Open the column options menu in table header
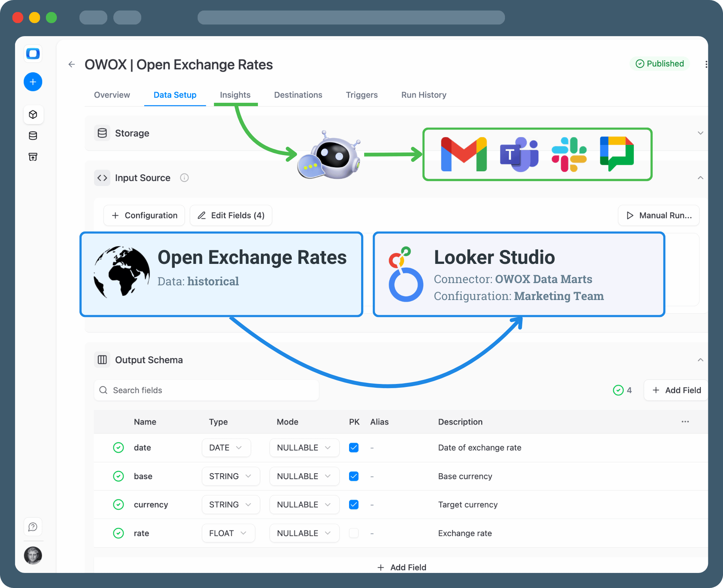 [x=685, y=422]
